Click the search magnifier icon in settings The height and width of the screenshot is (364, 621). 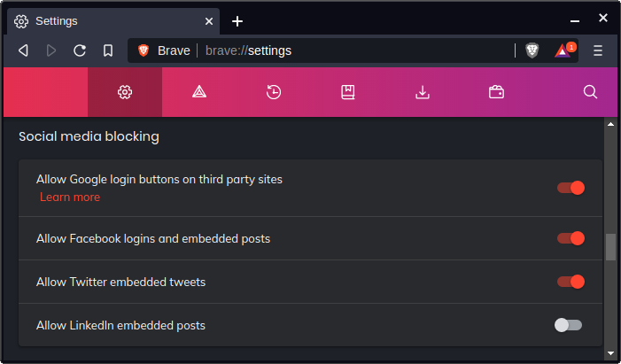click(591, 92)
